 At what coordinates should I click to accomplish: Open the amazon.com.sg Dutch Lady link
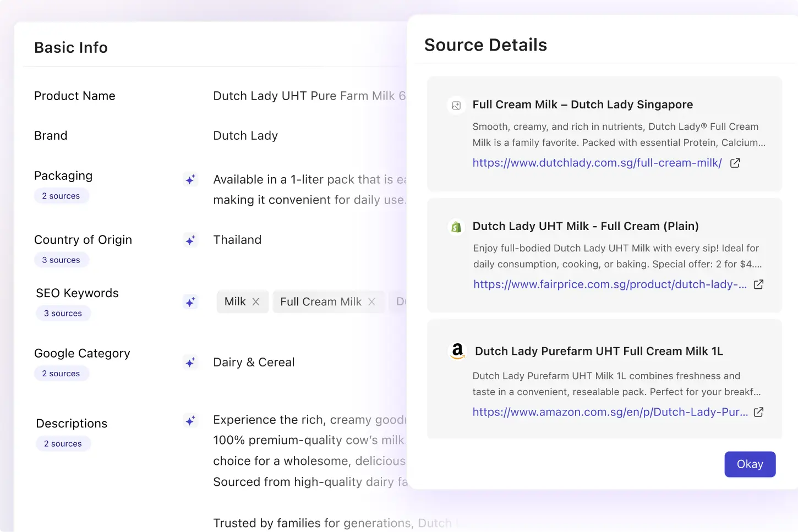[x=610, y=412]
